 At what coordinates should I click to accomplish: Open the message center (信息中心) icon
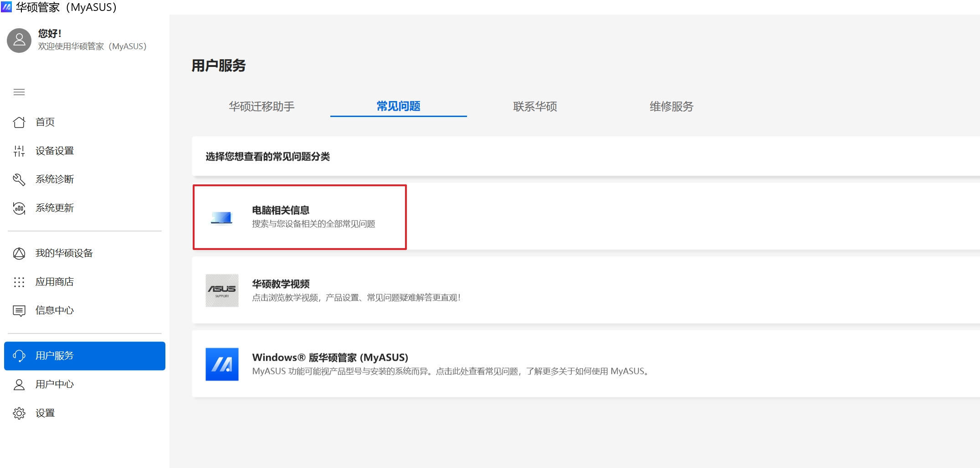[x=19, y=310]
